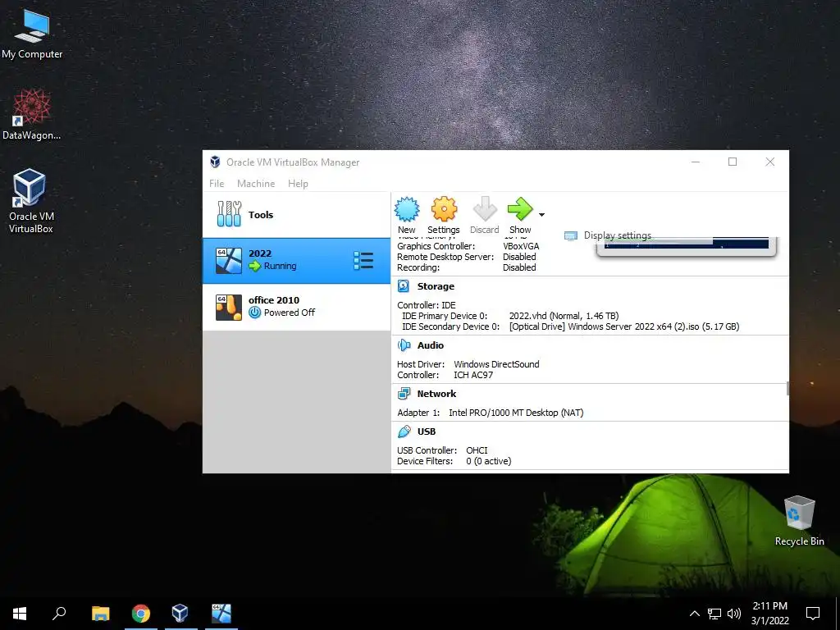840x630 pixels.
Task: Open the Storage settings heading
Action: pos(436,286)
